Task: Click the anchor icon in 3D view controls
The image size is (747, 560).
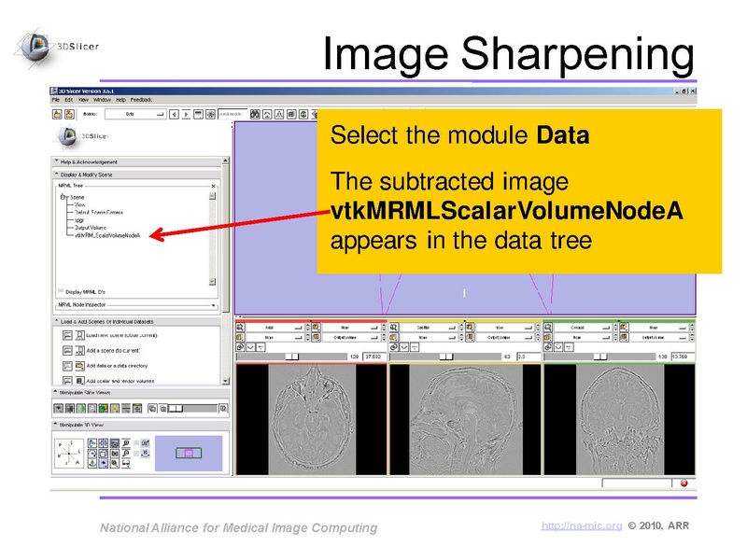Action: pyautogui.click(x=92, y=463)
